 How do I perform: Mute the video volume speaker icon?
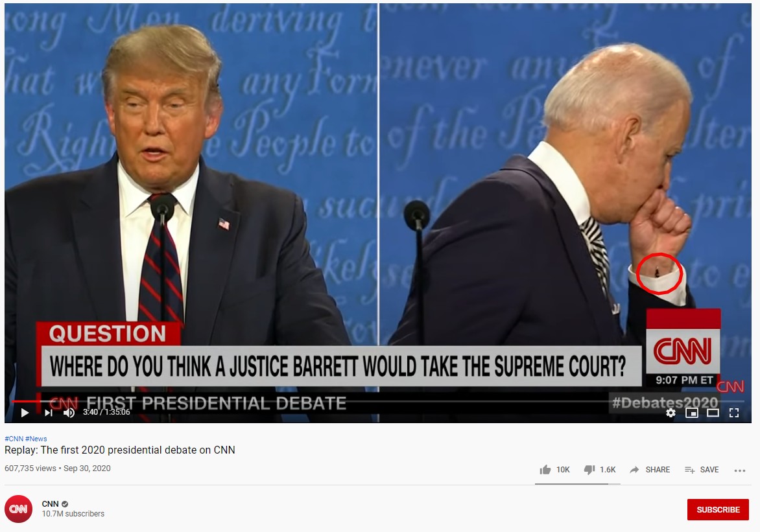(x=69, y=412)
